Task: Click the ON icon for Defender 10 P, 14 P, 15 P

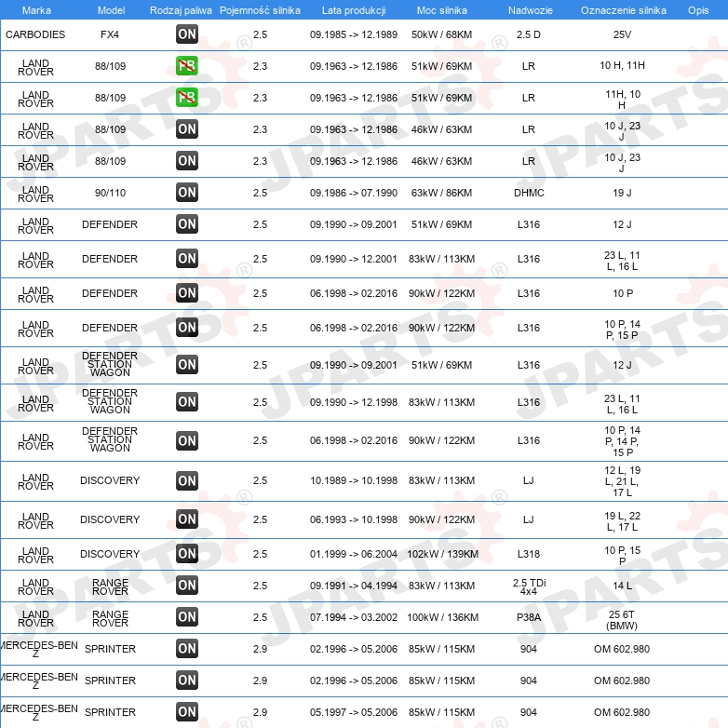Action: point(186,328)
